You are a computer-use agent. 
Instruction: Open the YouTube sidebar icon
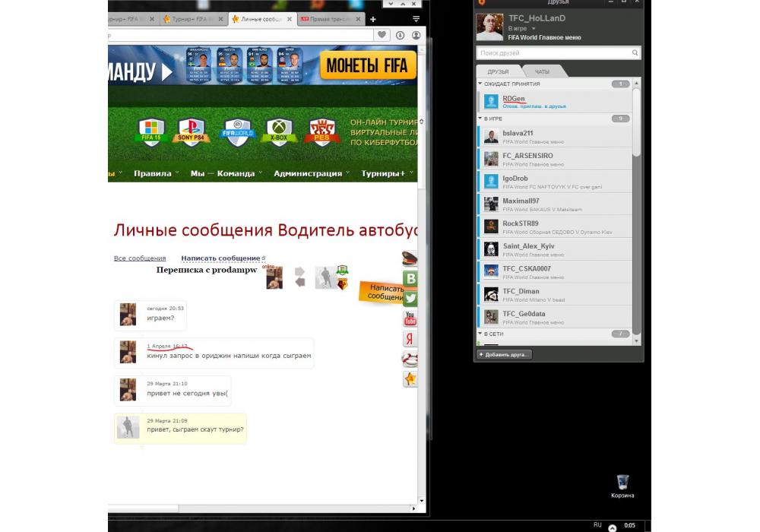tap(410, 318)
